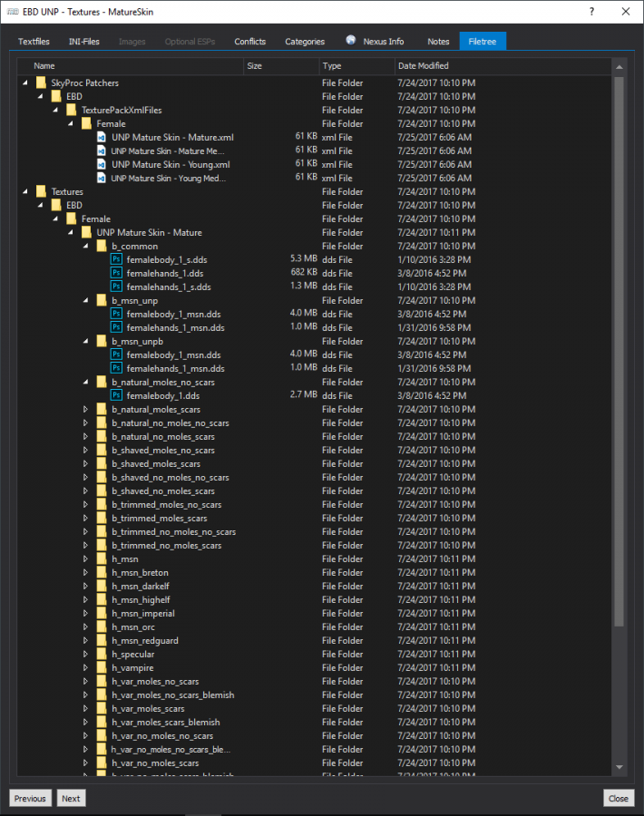Switch to the Categories tab
Screen dimensions: 644x816
(x=305, y=42)
